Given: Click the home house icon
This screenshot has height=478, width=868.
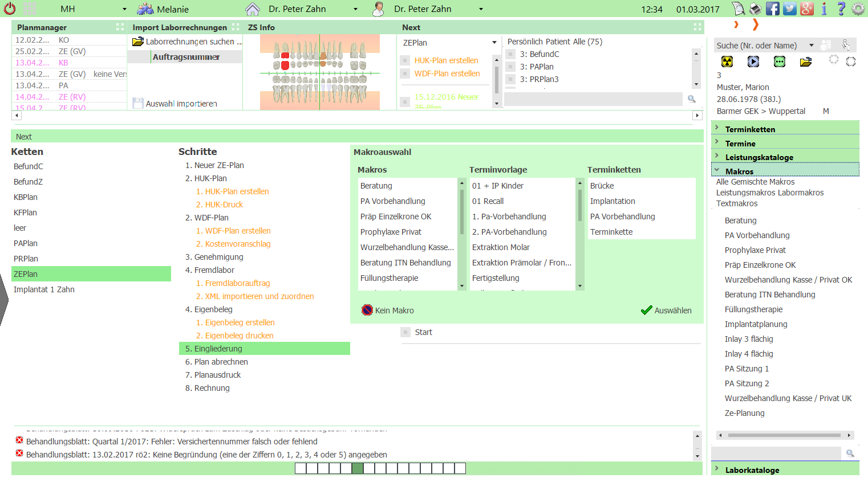Looking at the screenshot, I should click(x=253, y=9).
